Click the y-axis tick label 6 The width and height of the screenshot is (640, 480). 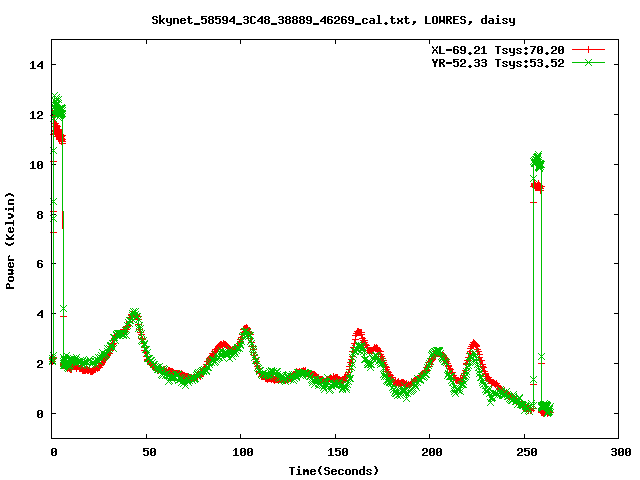pos(40,264)
